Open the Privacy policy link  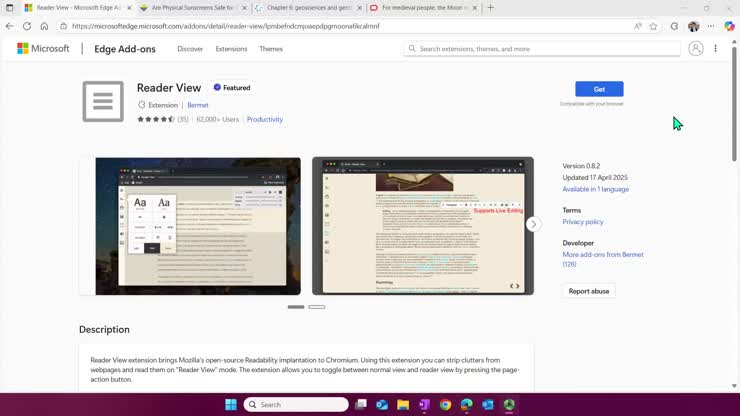pos(583,221)
